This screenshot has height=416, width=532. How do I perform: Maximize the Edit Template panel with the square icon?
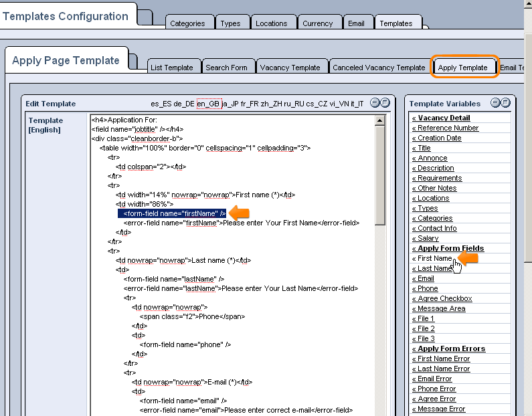click(385, 103)
